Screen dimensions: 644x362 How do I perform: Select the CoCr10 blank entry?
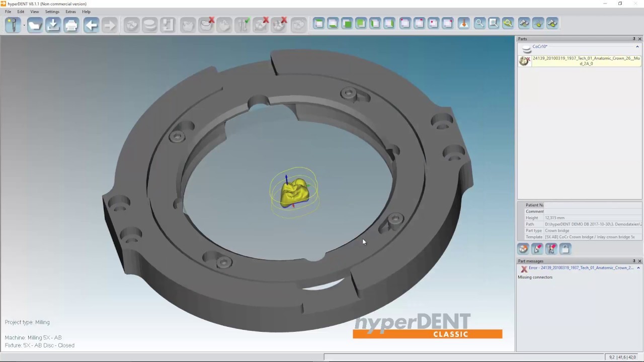[540, 47]
